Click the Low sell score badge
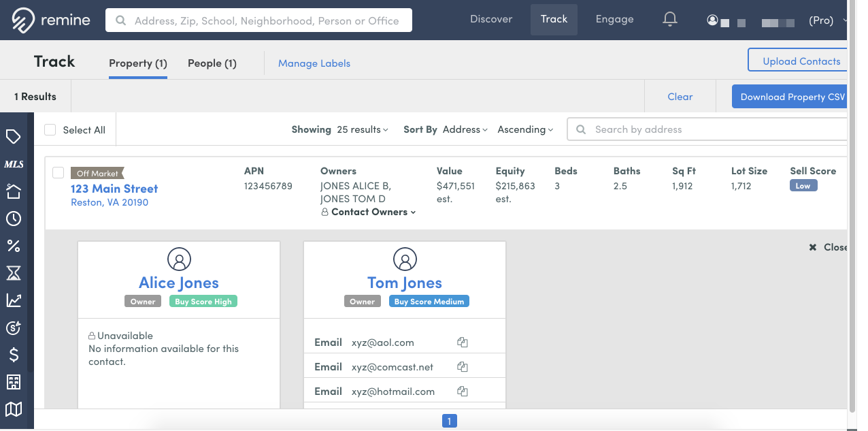Screen dimensions: 868x431 click(803, 186)
